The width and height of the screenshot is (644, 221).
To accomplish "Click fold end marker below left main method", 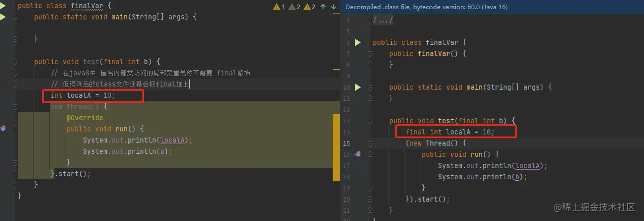I will (14, 39).
